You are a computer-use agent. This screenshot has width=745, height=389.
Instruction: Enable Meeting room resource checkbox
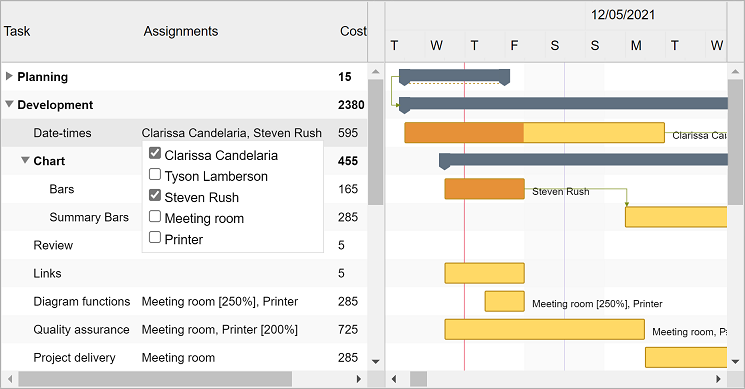[155, 217]
